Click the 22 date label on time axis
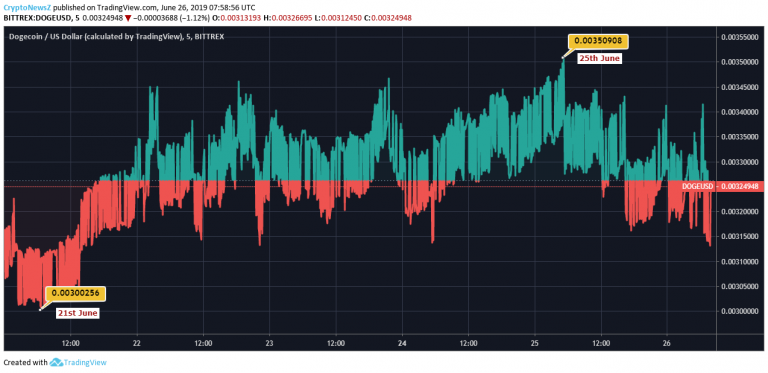Screen dimensions: 768x373 (x=137, y=343)
